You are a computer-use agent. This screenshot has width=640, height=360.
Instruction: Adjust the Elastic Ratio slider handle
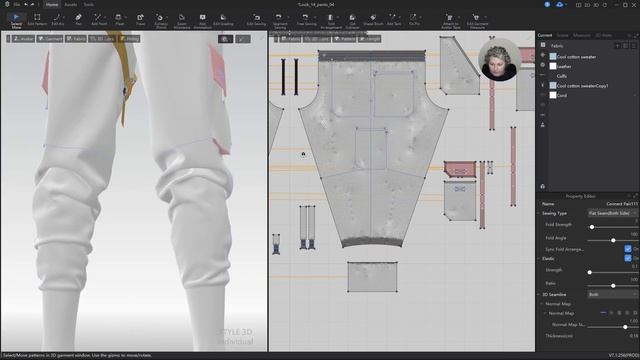(613, 286)
